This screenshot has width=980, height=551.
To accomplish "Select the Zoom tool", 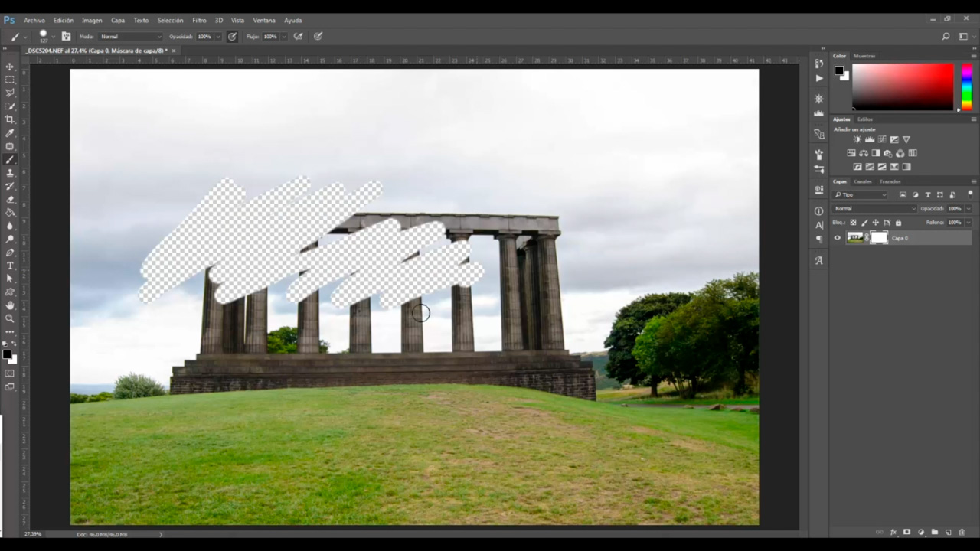I will (10, 319).
